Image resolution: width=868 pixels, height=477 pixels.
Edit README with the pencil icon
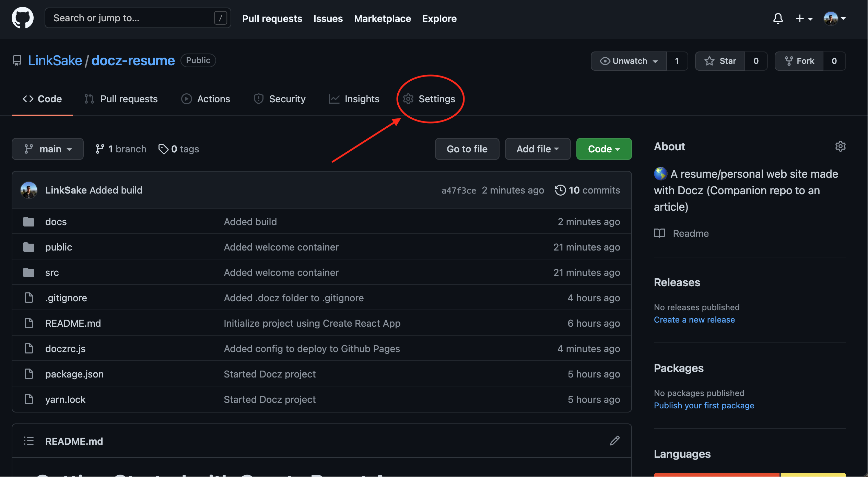(x=615, y=441)
